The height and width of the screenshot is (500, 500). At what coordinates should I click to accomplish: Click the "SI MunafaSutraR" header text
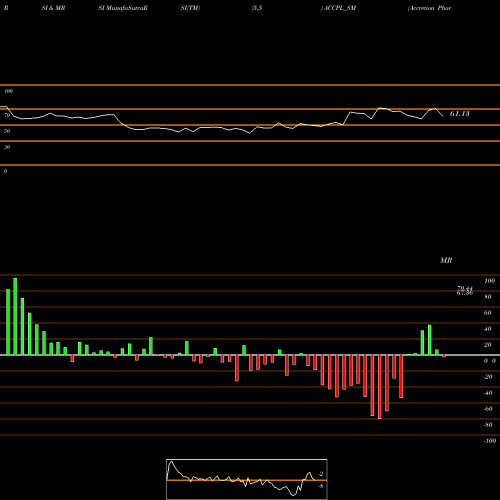pyautogui.click(x=123, y=8)
